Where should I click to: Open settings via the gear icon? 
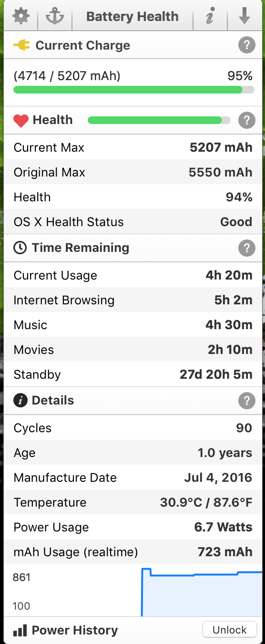(20, 16)
